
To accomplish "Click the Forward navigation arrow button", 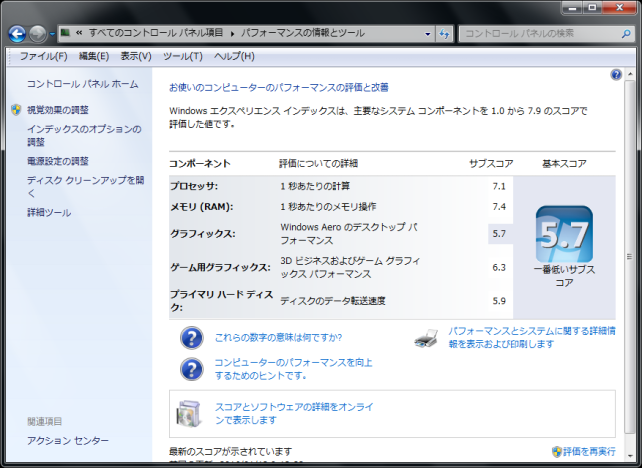I will 38,34.
